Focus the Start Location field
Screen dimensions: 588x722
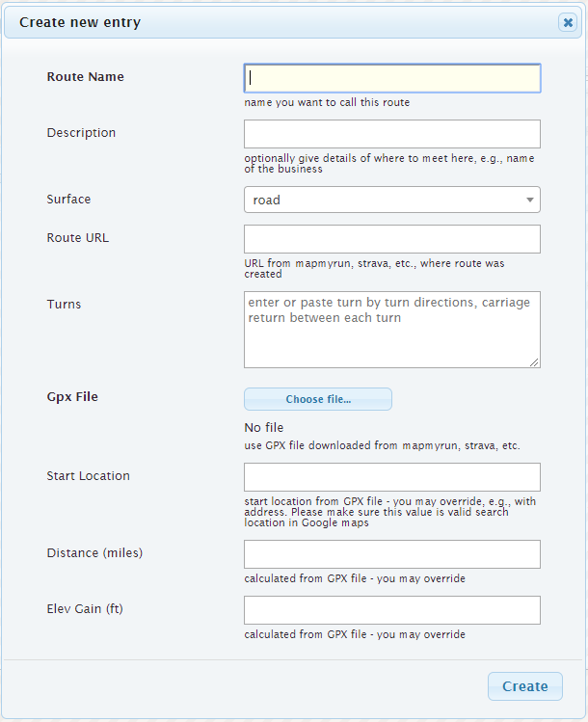click(x=392, y=477)
